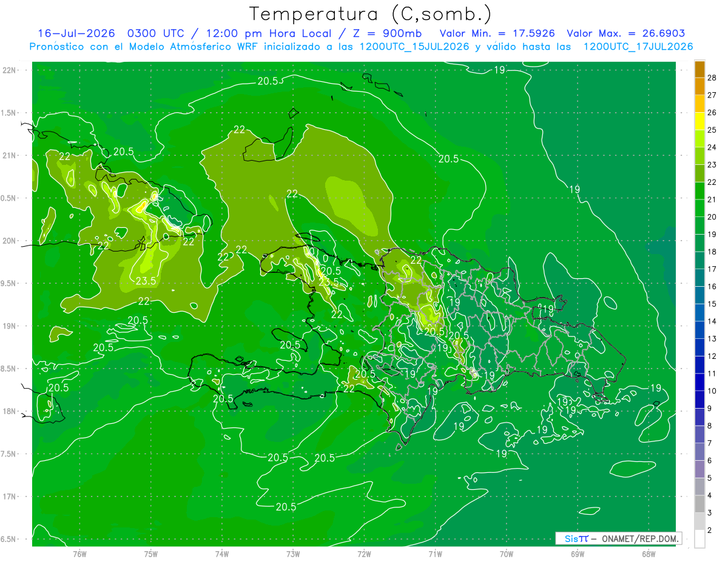Click legend value "26" on color scale
The width and height of the screenshot is (728, 562).
[x=712, y=112]
